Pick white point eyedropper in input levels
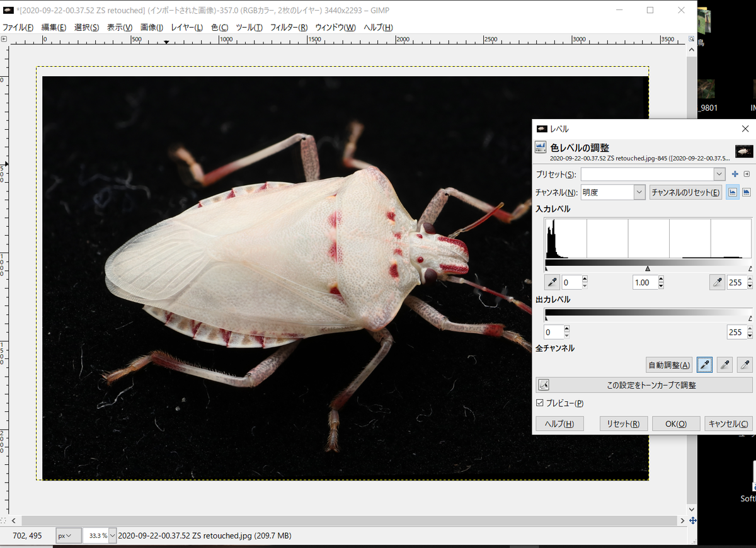The width and height of the screenshot is (756, 548). coord(717,282)
